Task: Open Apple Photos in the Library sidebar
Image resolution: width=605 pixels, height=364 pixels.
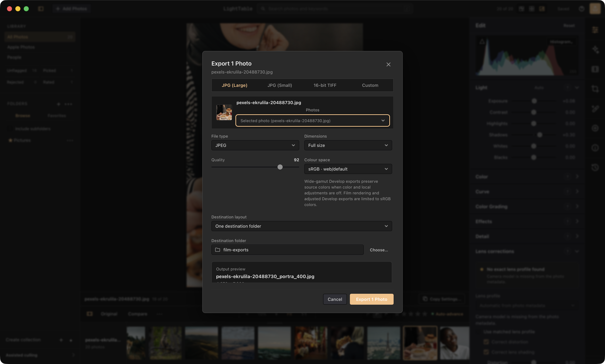Action: [21, 47]
